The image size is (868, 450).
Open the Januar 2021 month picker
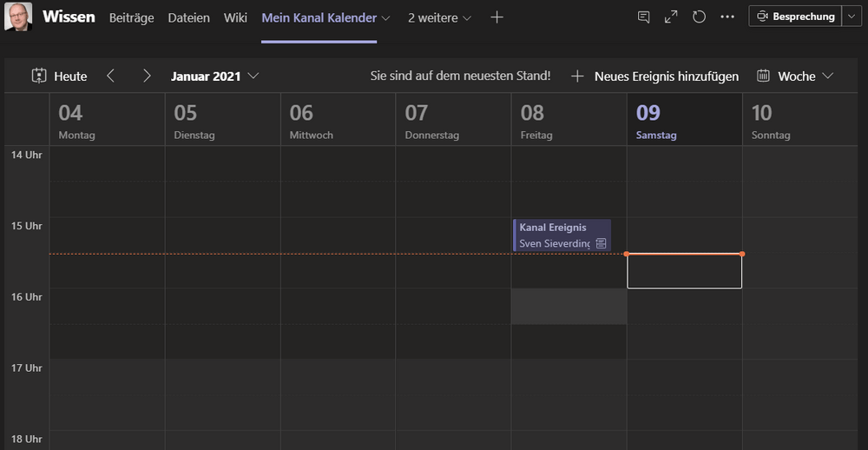coord(214,76)
